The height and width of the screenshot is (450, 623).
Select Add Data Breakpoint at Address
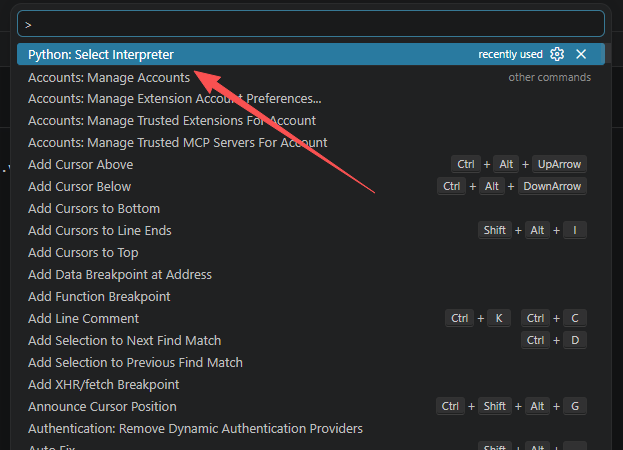(311, 274)
